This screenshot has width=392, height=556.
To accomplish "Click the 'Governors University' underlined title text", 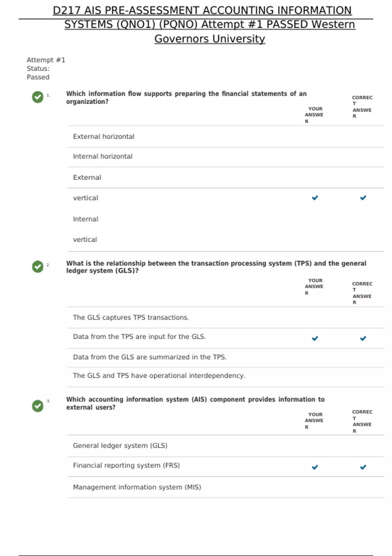I will (209, 39).
